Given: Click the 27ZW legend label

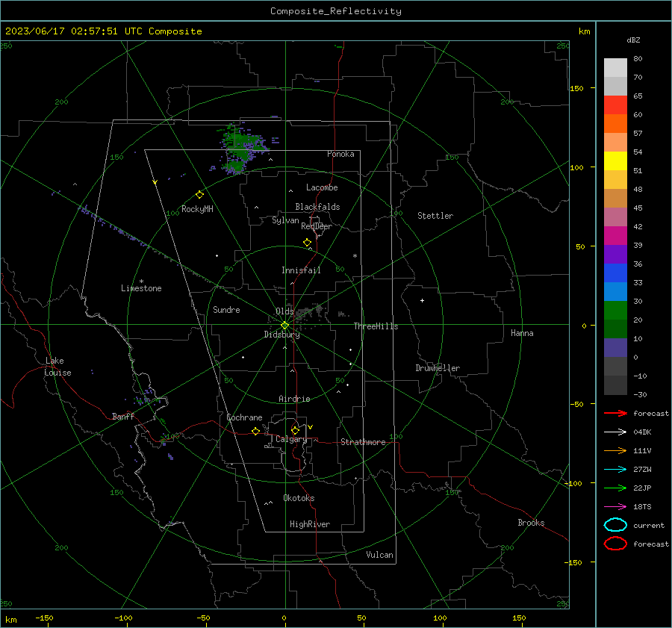Looking at the screenshot, I should point(642,470).
